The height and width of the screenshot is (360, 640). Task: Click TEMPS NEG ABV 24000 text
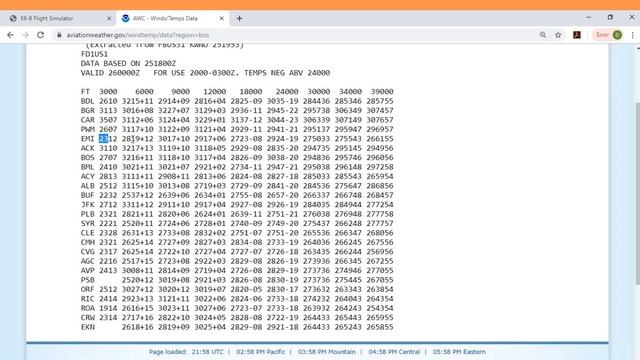287,73
